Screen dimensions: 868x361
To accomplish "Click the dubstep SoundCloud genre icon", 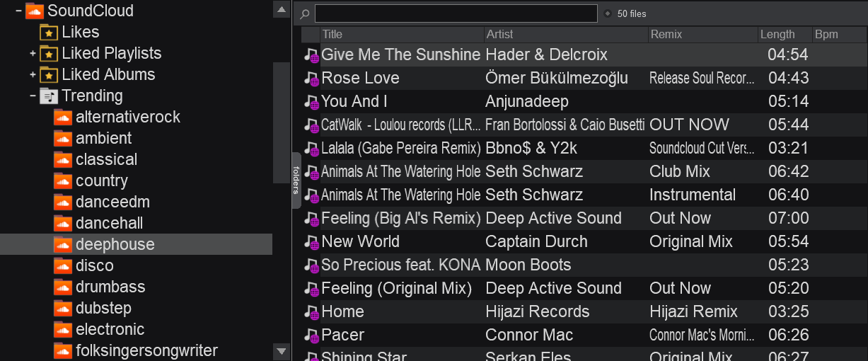I will pos(64,308).
